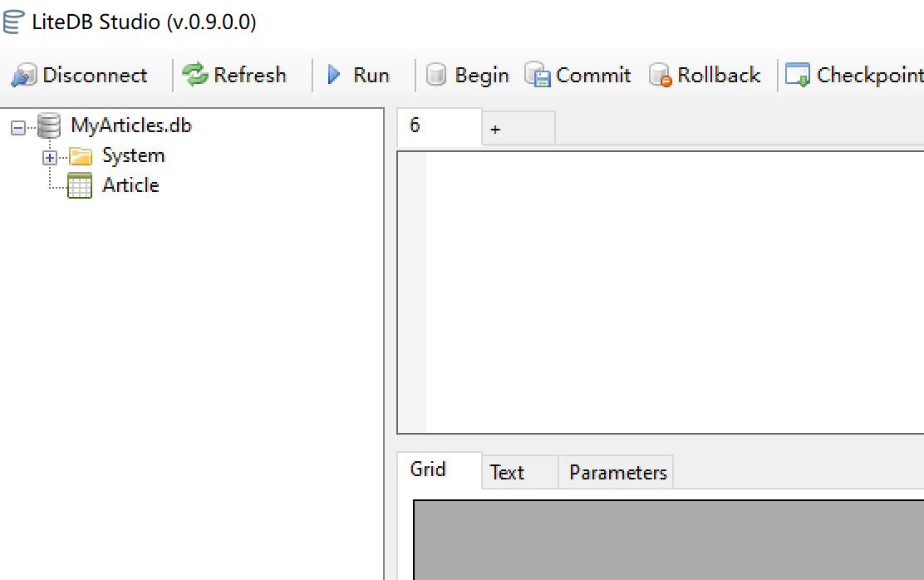
Task: Click the green Refresh arrows icon
Action: [x=195, y=75]
